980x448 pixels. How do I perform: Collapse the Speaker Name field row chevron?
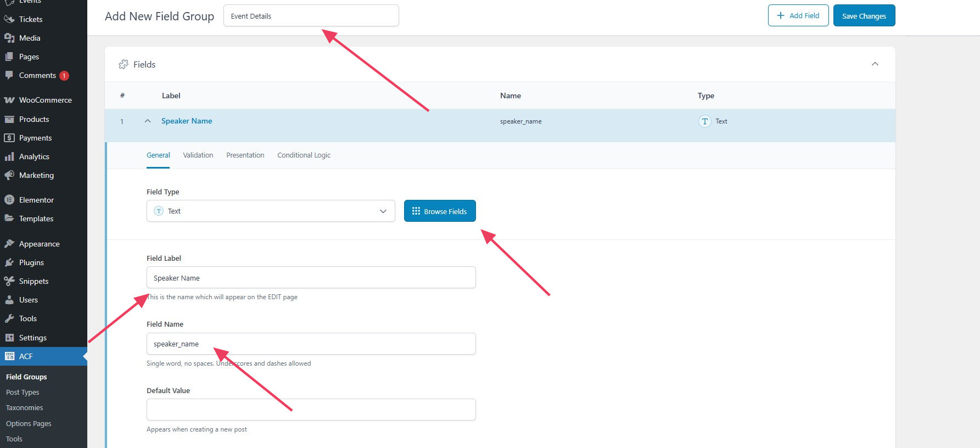[x=148, y=121]
